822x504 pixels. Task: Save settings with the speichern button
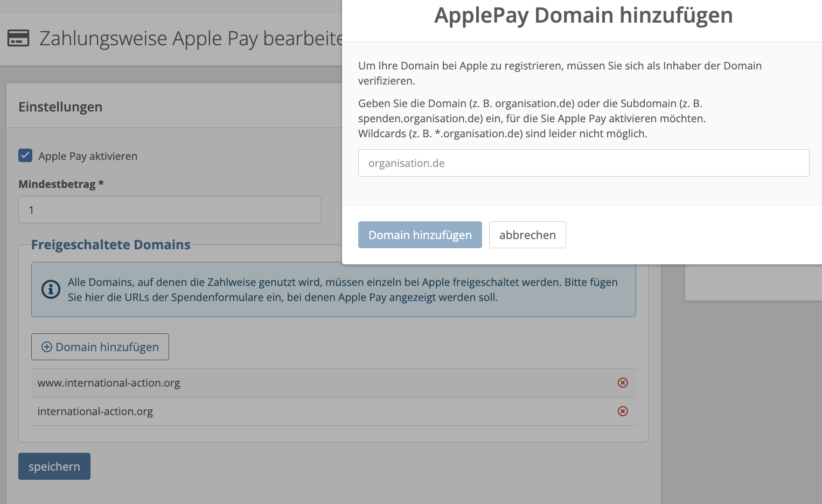[x=54, y=466]
